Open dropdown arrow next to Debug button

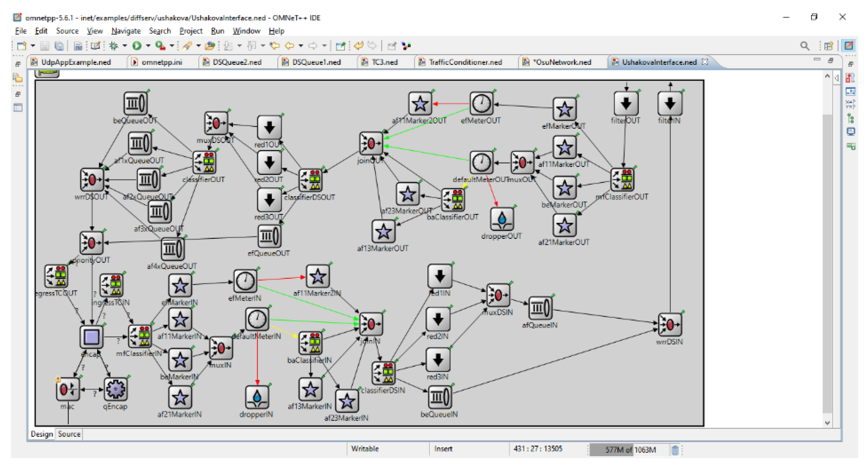coord(124,45)
